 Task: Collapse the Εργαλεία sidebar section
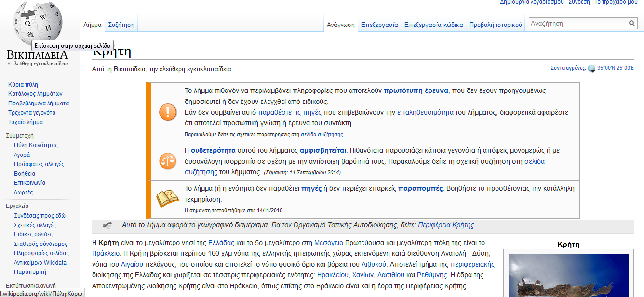pos(17,206)
